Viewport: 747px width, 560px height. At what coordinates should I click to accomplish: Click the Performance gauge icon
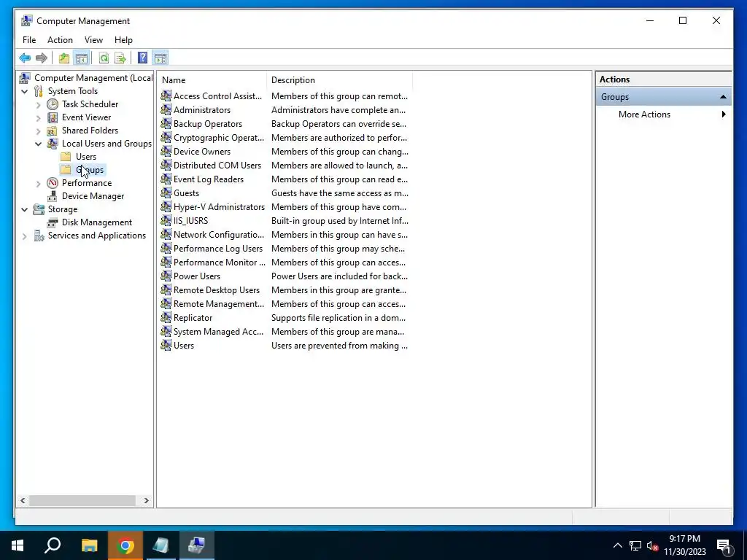[x=53, y=183]
